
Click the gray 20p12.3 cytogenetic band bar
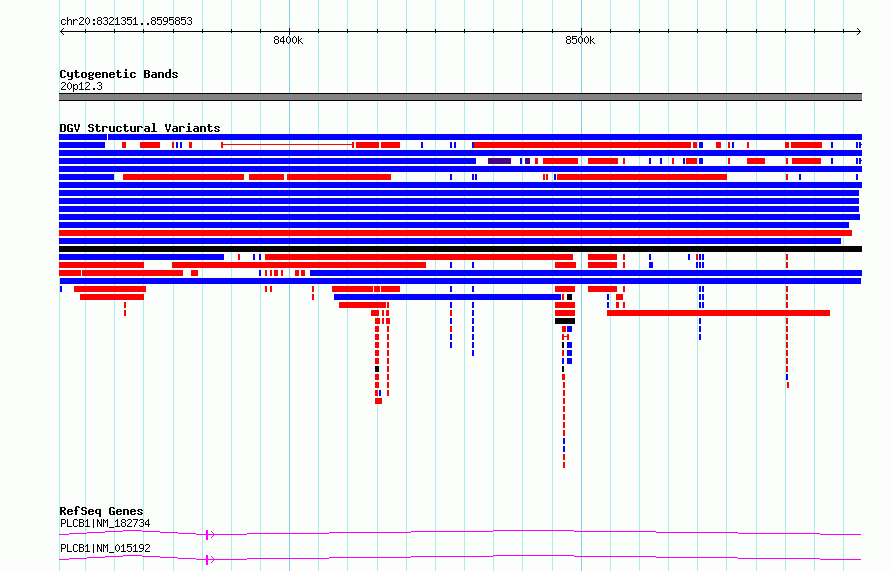pos(460,97)
